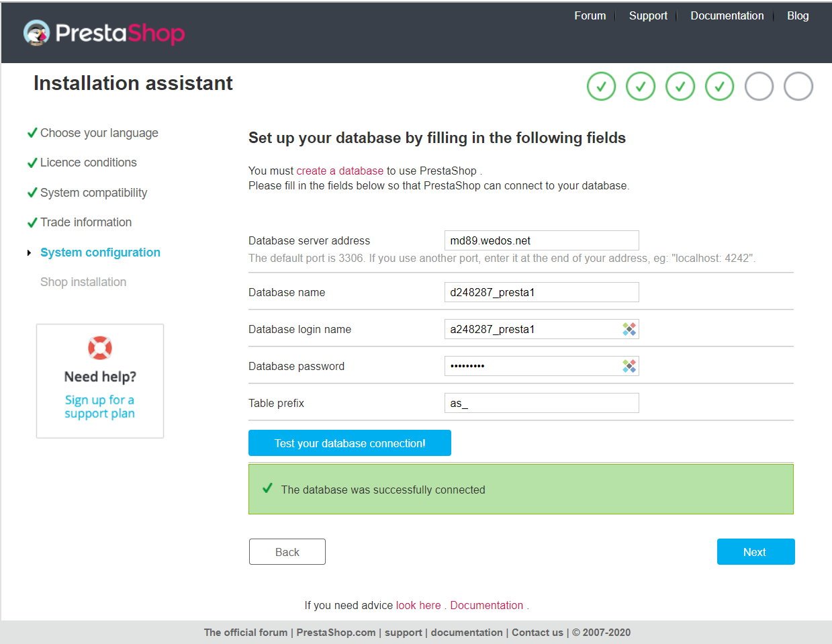
Task: Click the Next button
Action: click(755, 552)
